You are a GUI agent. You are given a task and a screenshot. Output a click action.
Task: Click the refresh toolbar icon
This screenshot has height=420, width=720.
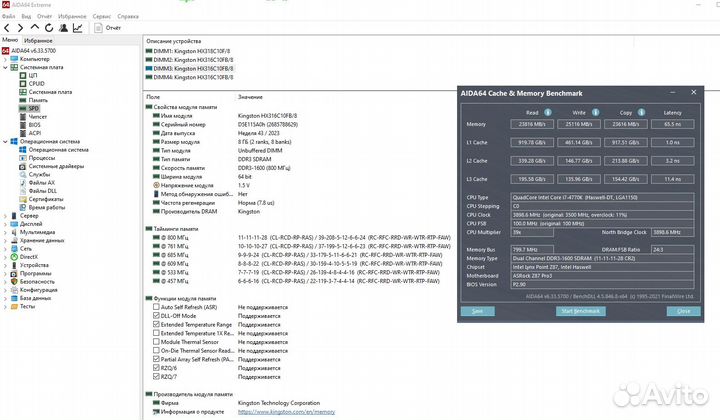click(x=49, y=28)
